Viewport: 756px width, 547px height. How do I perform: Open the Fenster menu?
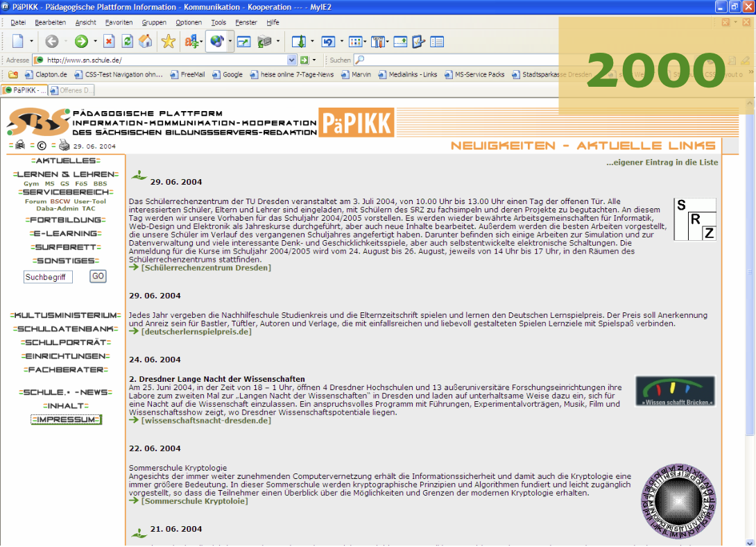[x=246, y=22]
